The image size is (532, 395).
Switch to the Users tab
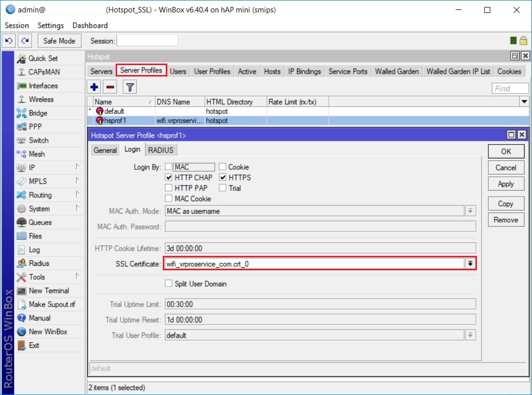click(178, 72)
